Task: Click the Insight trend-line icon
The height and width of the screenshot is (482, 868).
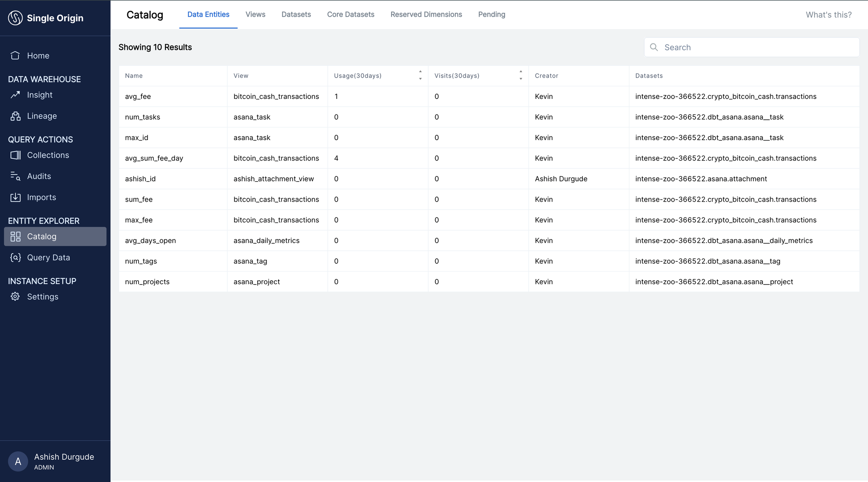Action: pos(15,95)
